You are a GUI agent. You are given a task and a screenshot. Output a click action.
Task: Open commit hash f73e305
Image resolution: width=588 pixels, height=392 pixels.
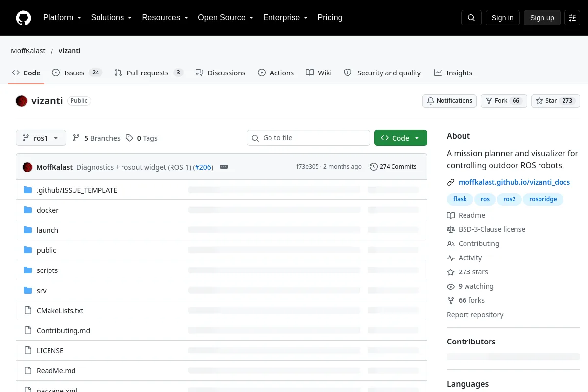click(308, 167)
